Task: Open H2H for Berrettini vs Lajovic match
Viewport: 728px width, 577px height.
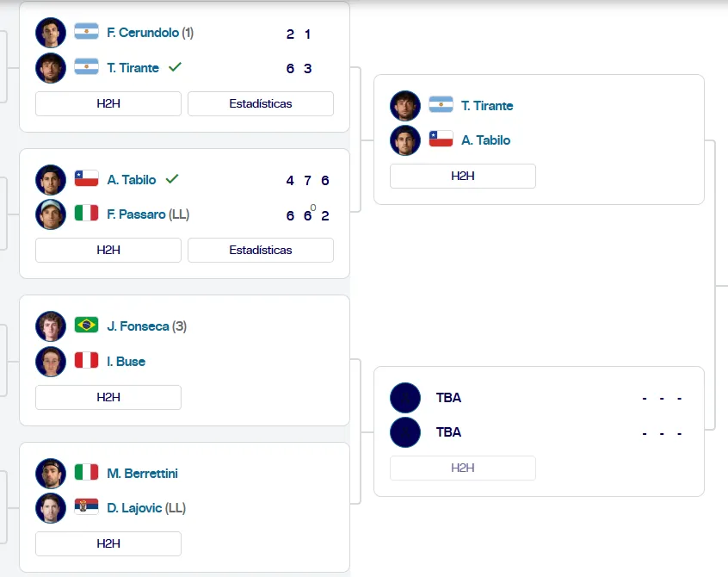Action: 108,544
